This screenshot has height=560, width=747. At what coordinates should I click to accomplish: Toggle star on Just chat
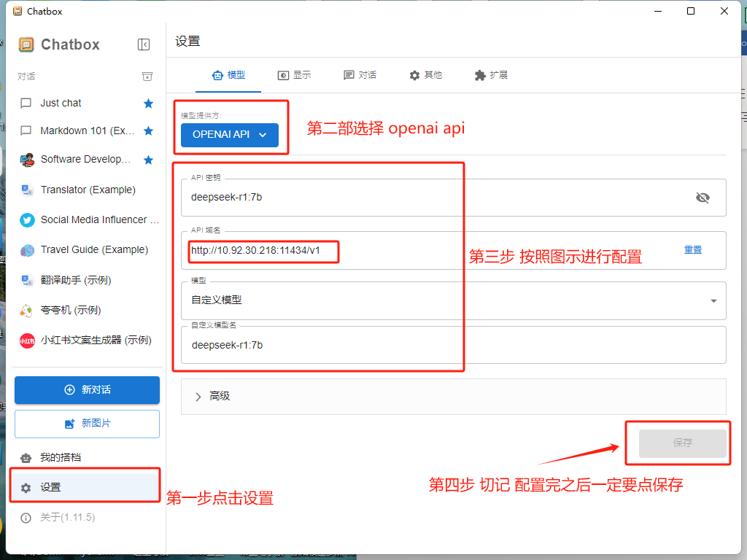(x=149, y=104)
